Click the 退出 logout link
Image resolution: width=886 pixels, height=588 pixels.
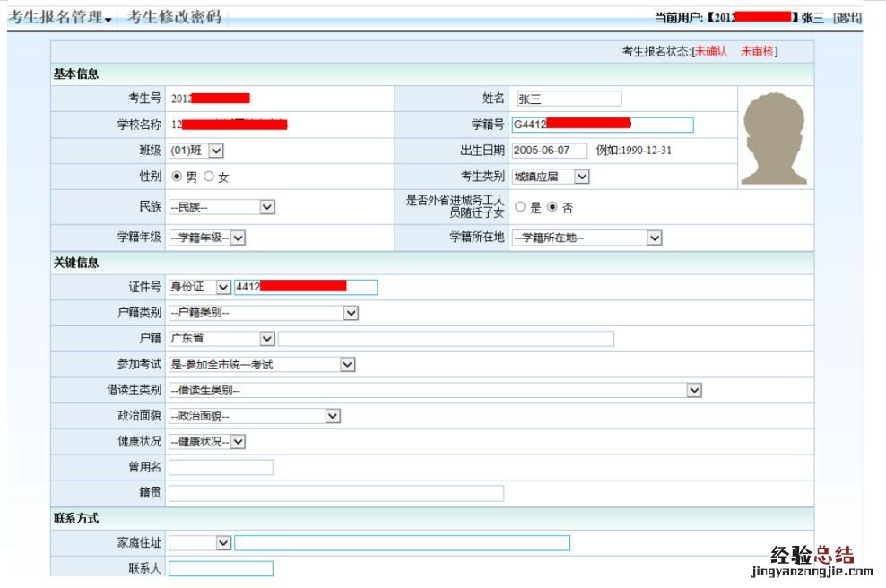click(847, 18)
